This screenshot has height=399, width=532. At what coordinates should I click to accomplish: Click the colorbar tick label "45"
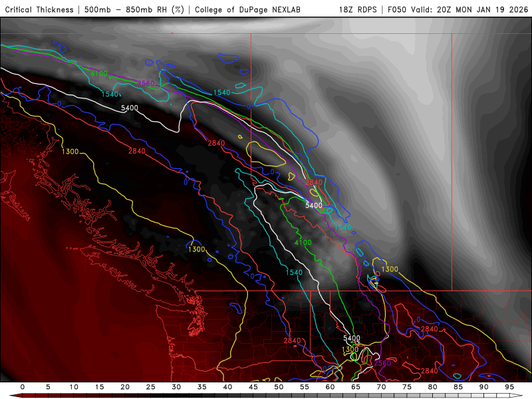(x=253, y=387)
